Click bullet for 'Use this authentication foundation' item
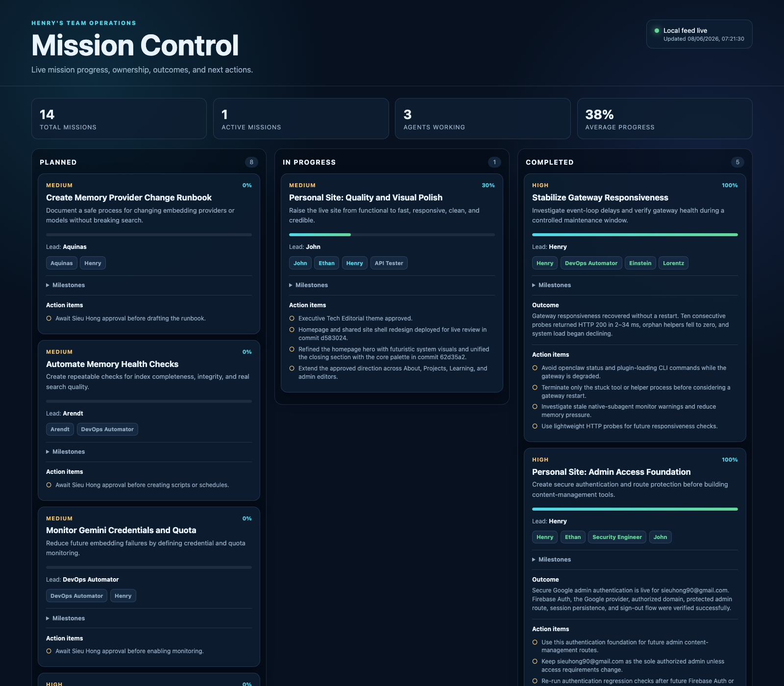Viewport: 784px width, 686px height. pos(535,642)
